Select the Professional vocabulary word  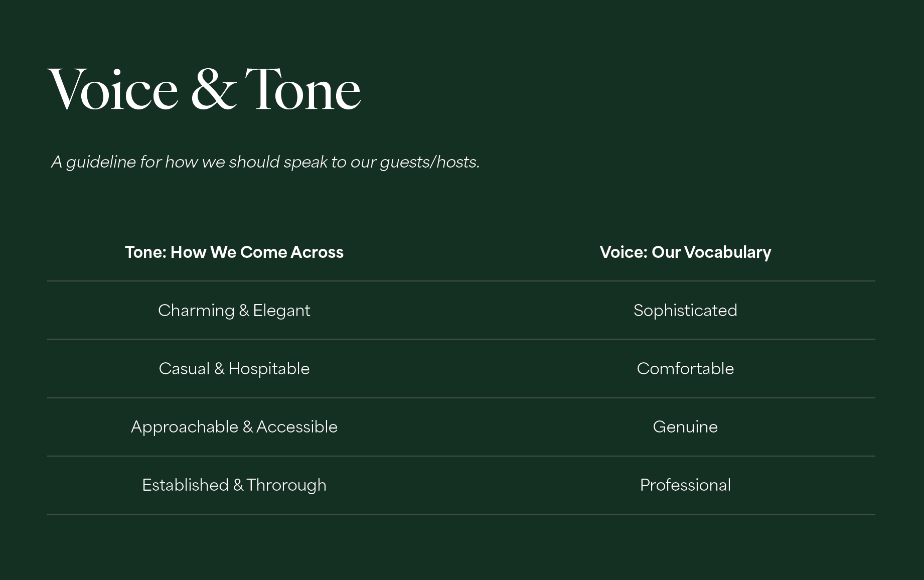click(685, 485)
